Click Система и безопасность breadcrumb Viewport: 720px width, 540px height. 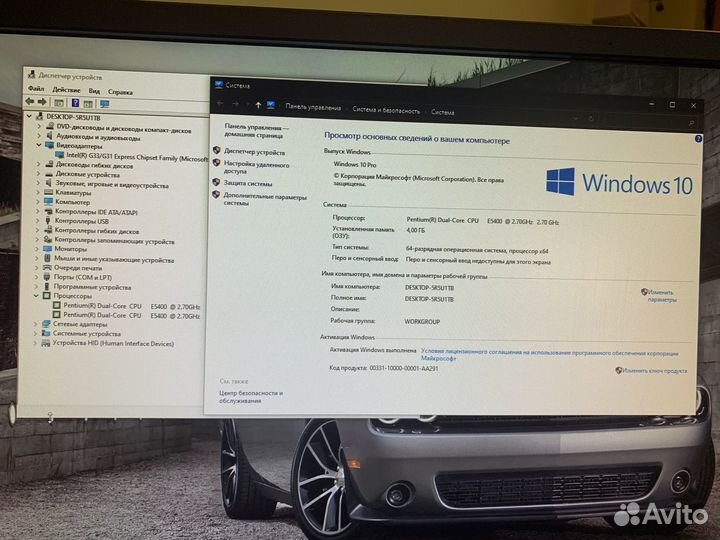(386, 110)
